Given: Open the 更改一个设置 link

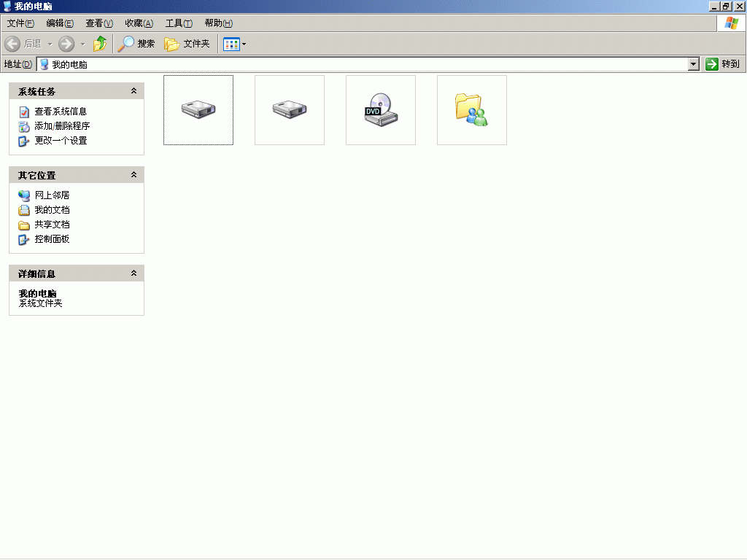Looking at the screenshot, I should click(x=61, y=141).
